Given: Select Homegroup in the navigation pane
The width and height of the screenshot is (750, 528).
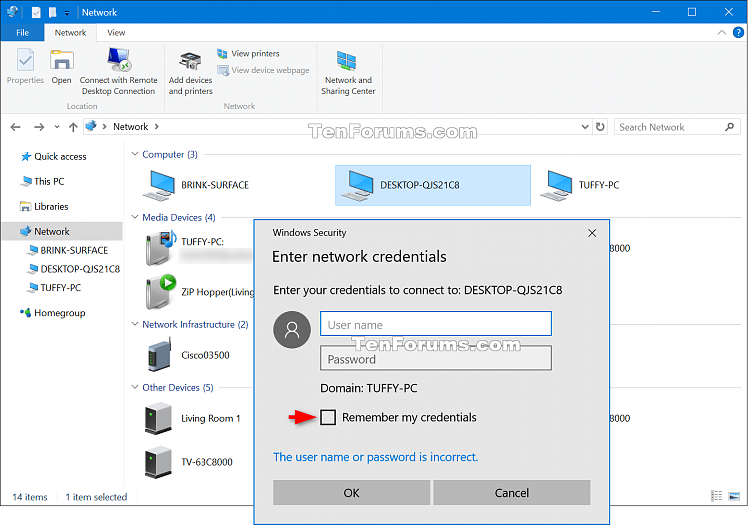Looking at the screenshot, I should tap(53, 313).
